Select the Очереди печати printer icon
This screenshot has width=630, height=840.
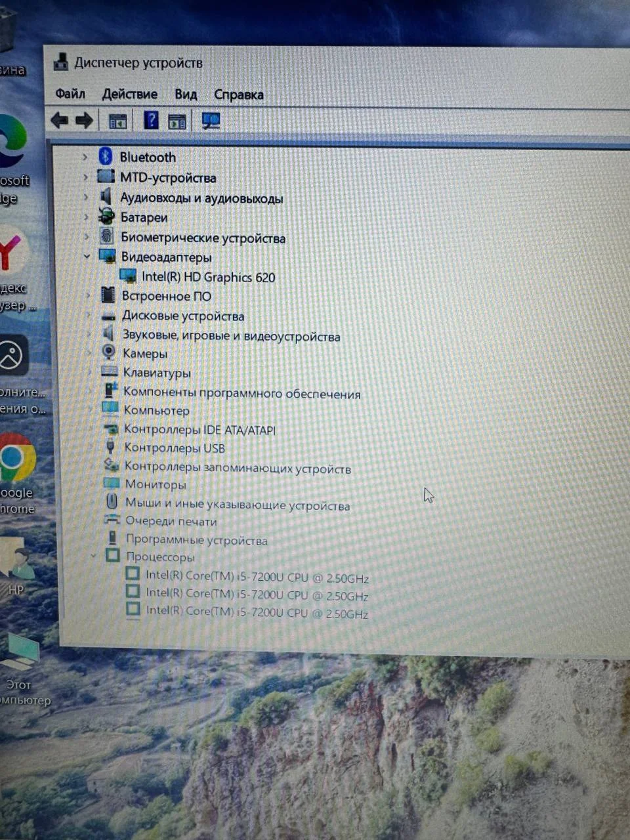[x=113, y=520]
